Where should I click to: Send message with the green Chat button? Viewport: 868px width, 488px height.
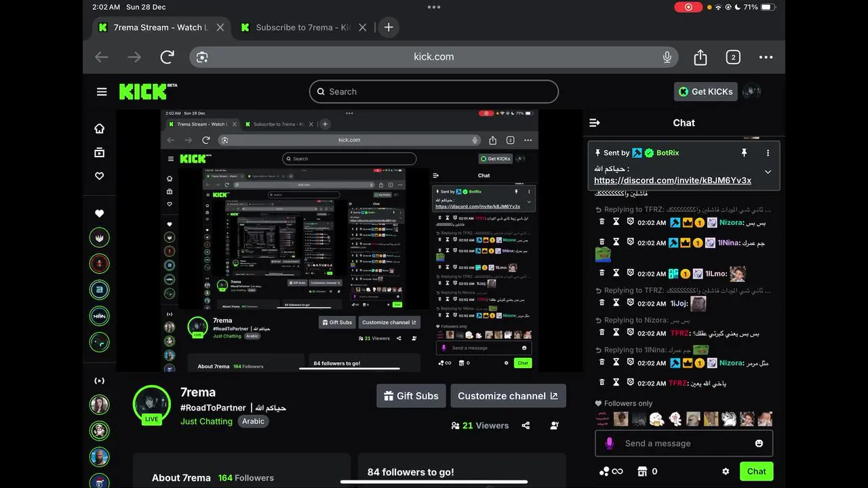756,471
